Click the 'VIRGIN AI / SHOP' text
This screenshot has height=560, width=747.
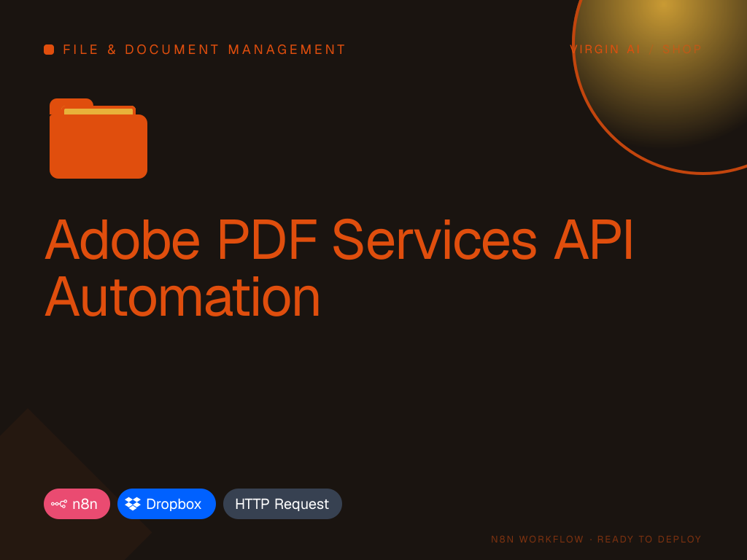coord(635,50)
